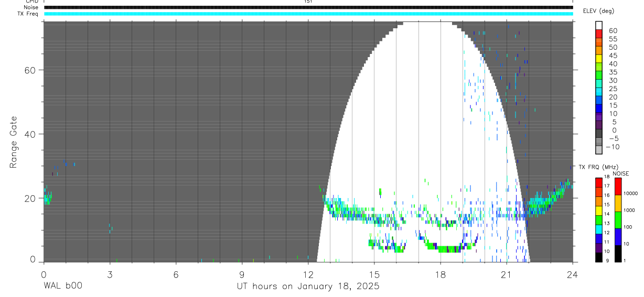The height and width of the screenshot is (297, 644).
Task: Click the '18' tick label on the UT hours axis
Action: point(440,274)
